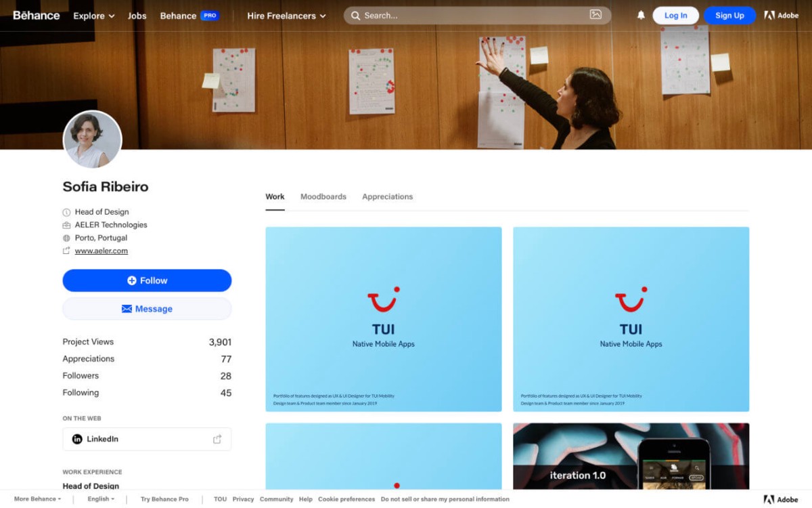Screen dimensions: 812x508
Task: Expand the More Behance footer menu
Action: pyautogui.click(x=37, y=499)
